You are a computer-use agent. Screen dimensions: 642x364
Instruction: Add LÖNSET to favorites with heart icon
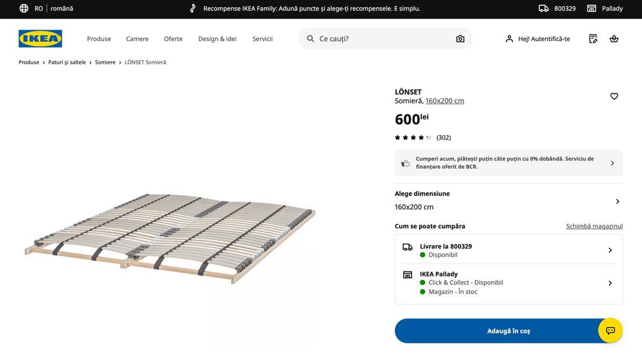[x=614, y=96]
